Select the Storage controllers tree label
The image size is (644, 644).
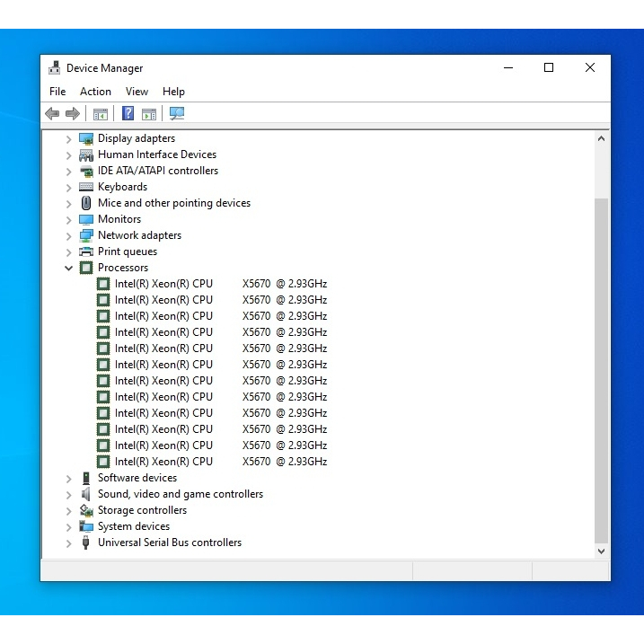(142, 510)
